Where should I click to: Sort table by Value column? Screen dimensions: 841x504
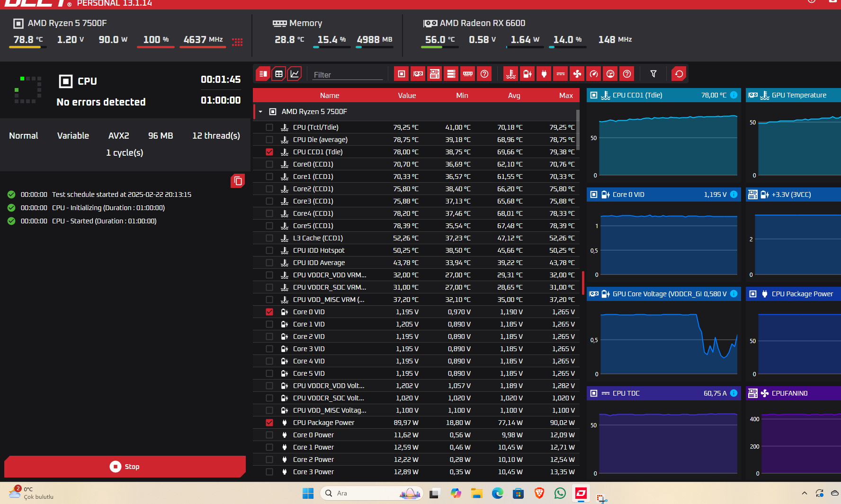pos(407,96)
